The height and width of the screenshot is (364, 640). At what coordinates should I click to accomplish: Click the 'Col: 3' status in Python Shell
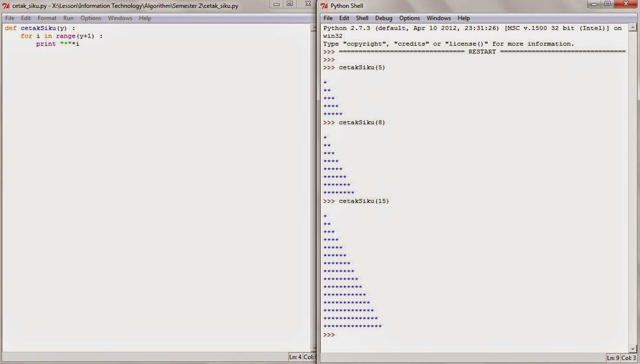(x=629, y=358)
